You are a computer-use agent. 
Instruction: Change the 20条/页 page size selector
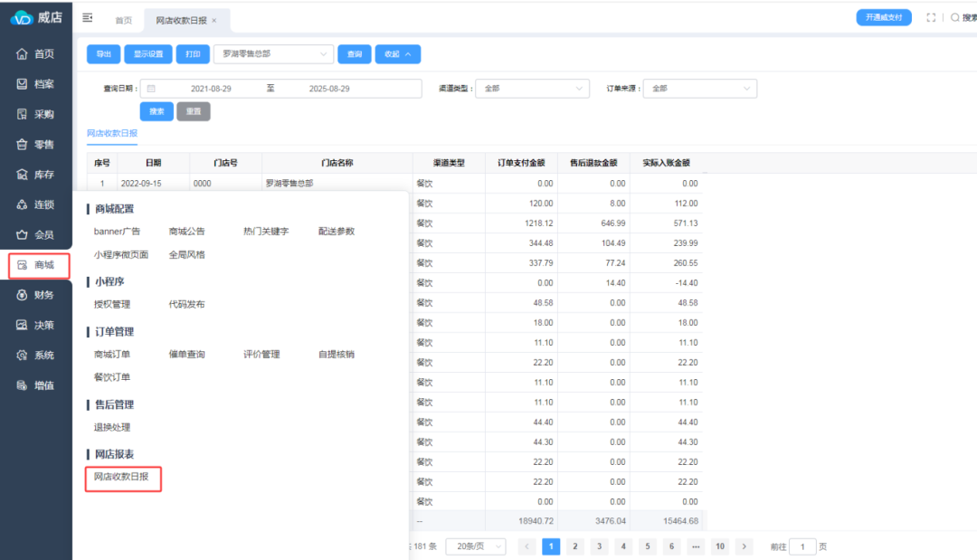click(475, 546)
